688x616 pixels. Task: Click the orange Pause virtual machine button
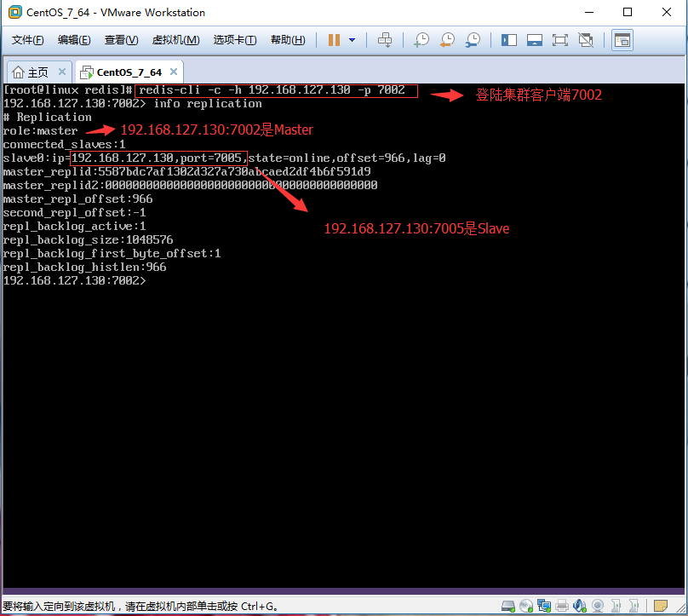tap(334, 40)
